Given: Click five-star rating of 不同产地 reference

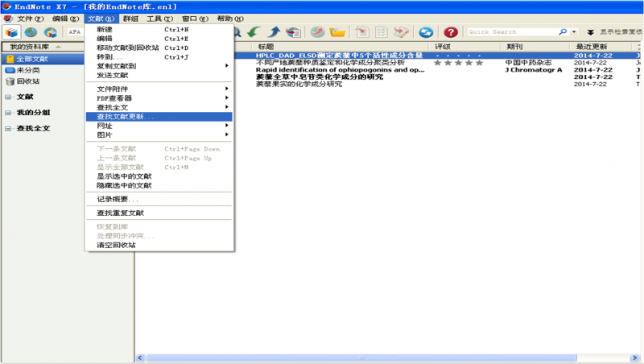Looking at the screenshot, I should (458, 63).
